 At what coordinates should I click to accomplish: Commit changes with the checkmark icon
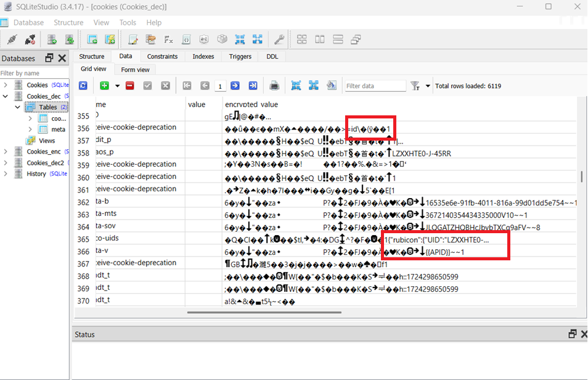[x=148, y=86]
